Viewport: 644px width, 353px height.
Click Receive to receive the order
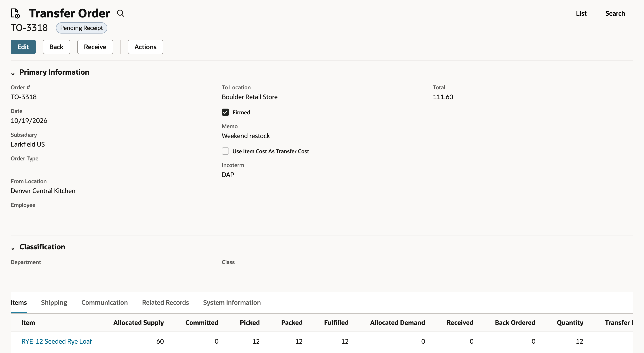click(x=95, y=47)
